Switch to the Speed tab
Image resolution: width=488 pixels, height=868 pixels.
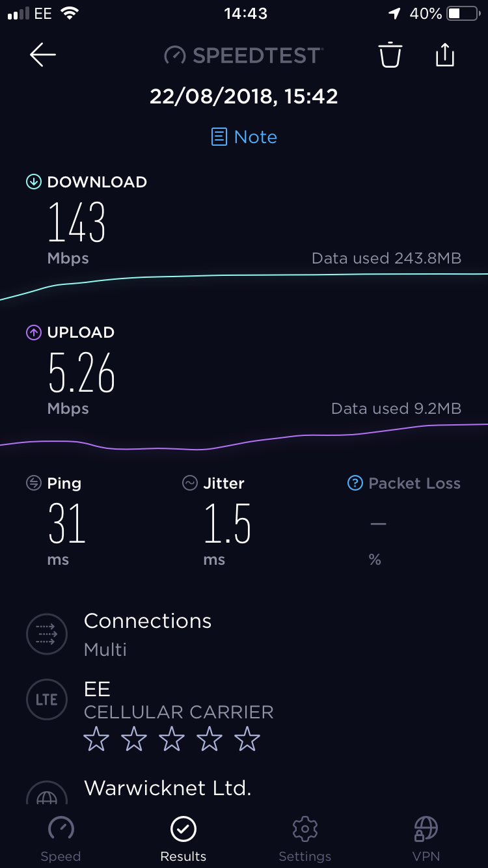(61, 839)
